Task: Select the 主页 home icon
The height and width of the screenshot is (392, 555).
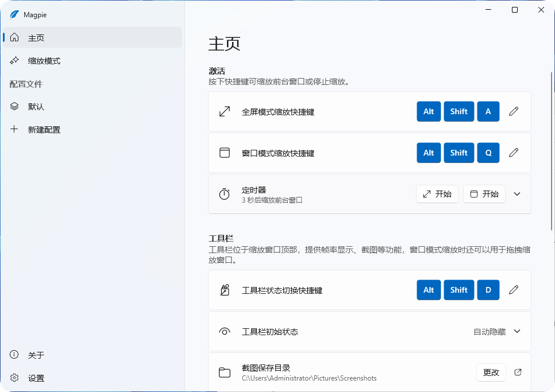Action: point(14,37)
